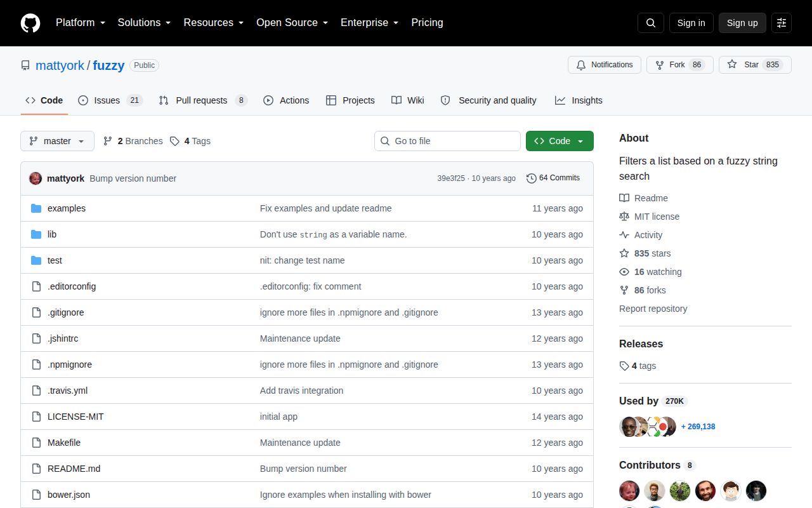This screenshot has height=508, width=812.
Task: Open the LICENSE-MIT file
Action: click(75, 417)
